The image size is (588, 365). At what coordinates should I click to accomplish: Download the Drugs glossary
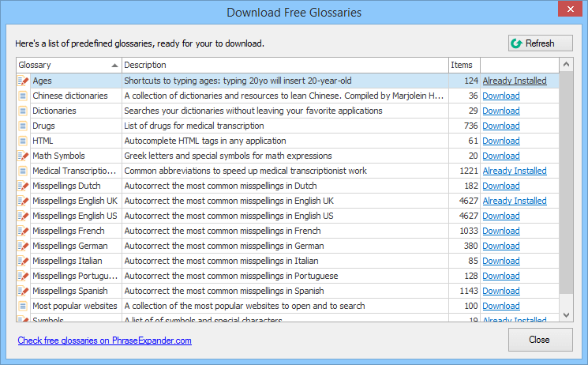click(501, 126)
